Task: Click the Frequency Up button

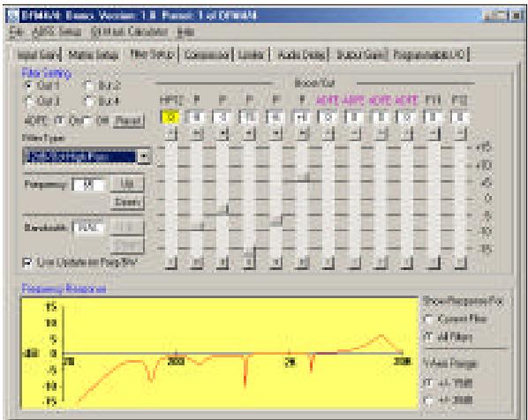Action: (x=127, y=184)
